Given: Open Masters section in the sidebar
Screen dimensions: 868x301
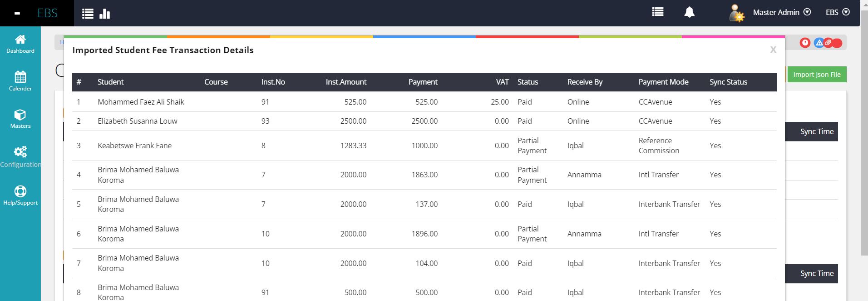Looking at the screenshot, I should tap(20, 119).
